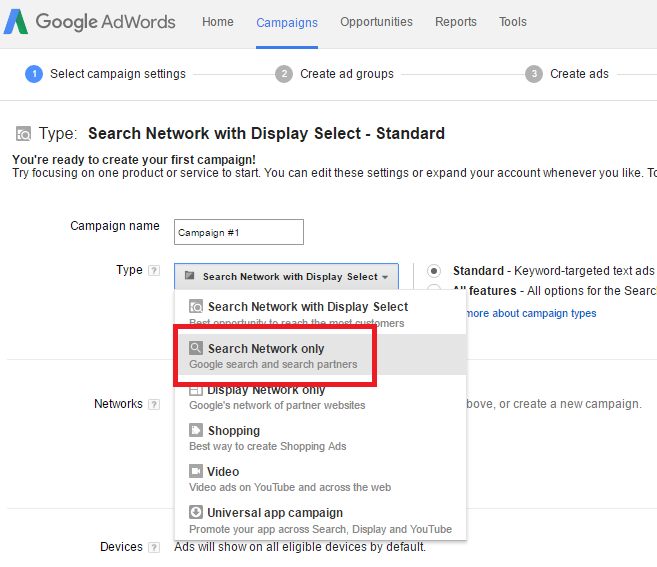Go to the Reports tab
Image resolution: width=657 pixels, height=567 pixels.
[x=456, y=22]
